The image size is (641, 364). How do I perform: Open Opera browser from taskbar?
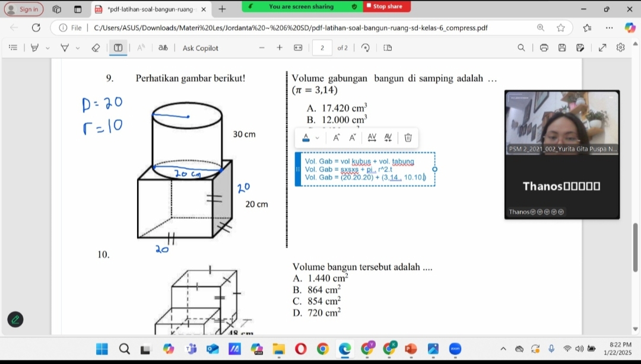300,349
